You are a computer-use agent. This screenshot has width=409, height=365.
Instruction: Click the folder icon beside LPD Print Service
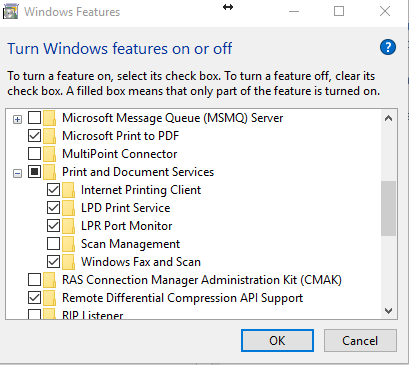(x=68, y=208)
